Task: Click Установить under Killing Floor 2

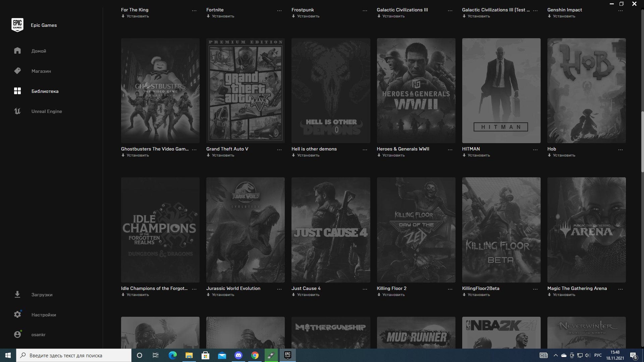Action: (393, 295)
